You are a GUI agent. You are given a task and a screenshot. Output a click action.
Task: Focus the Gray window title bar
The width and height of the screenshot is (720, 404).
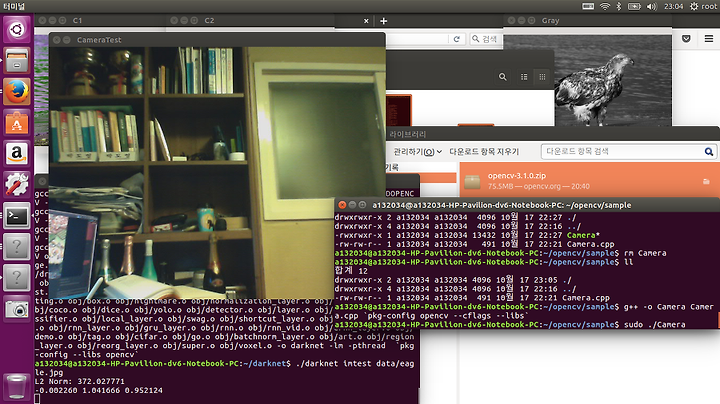[x=587, y=21]
